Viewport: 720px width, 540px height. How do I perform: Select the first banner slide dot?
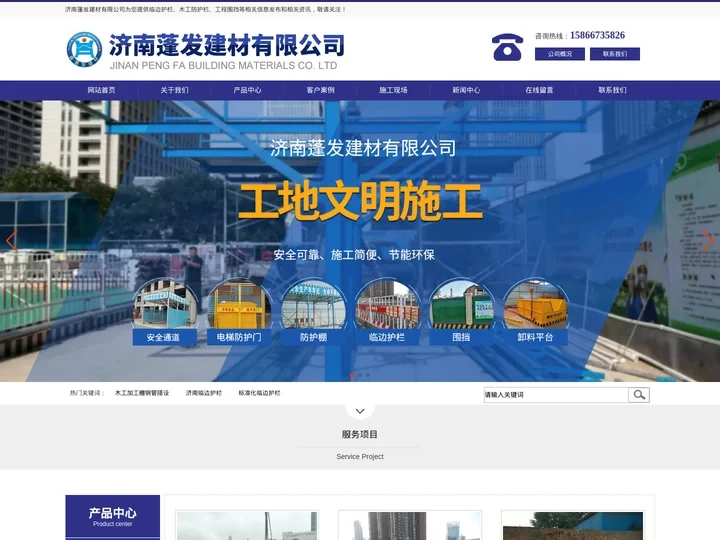[352, 375]
